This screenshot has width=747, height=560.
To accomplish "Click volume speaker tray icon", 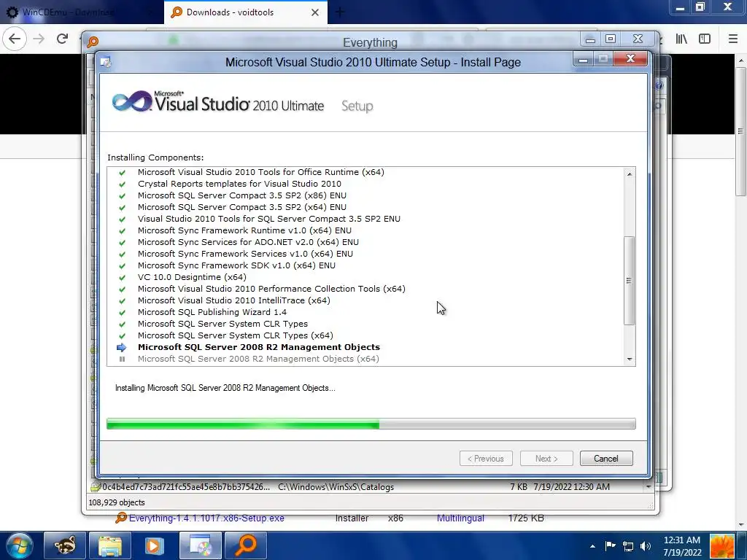I will (646, 546).
